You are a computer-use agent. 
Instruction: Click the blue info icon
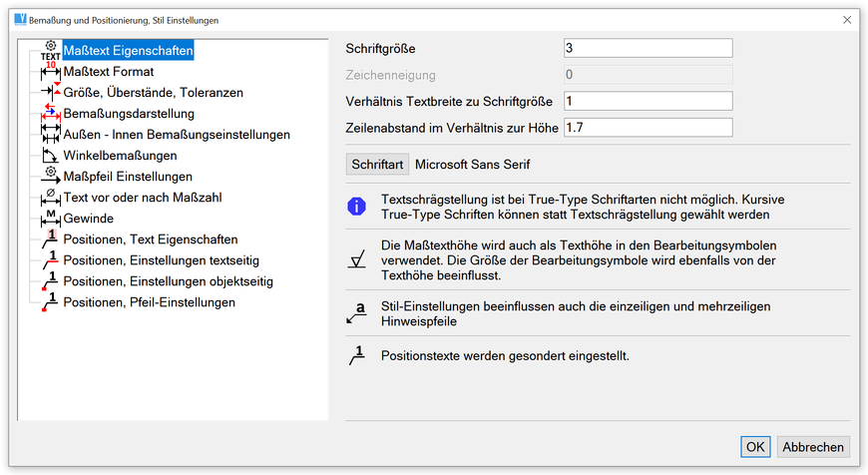coord(357,207)
